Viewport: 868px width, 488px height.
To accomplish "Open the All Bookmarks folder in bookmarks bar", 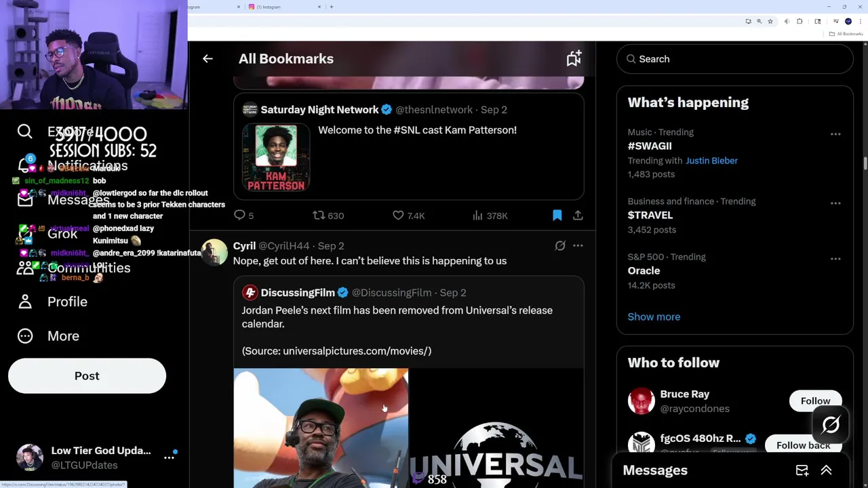I will click(846, 34).
